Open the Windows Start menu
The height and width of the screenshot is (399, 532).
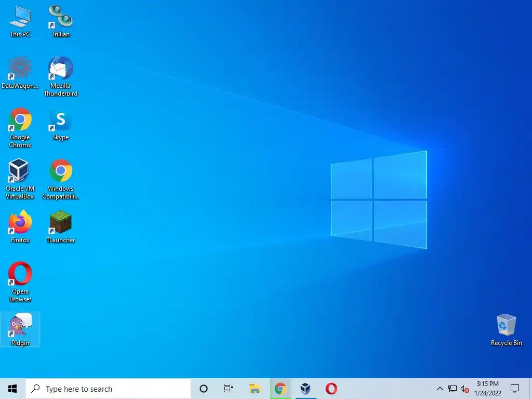point(12,389)
